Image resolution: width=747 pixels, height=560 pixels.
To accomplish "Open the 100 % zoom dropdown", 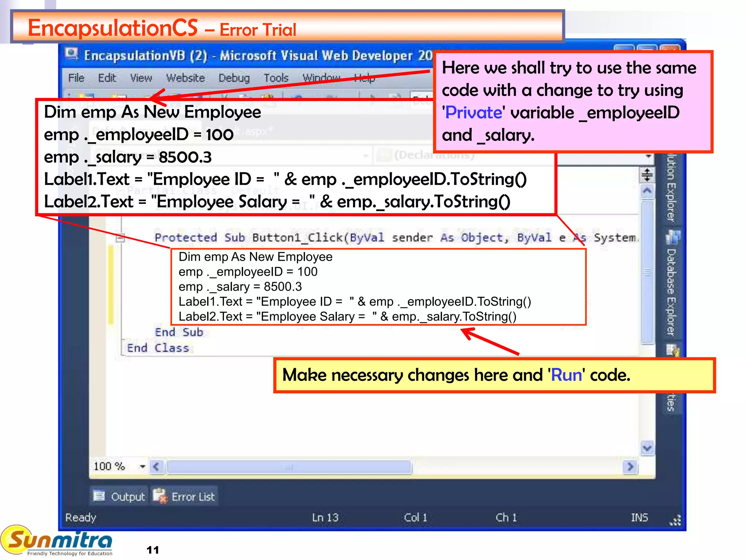I will pyautogui.click(x=142, y=466).
